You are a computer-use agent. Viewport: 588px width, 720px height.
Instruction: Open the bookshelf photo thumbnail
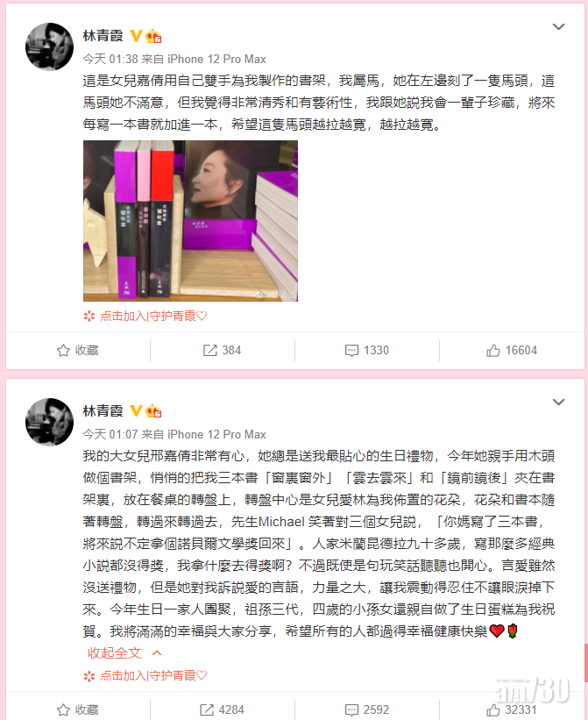click(190, 221)
